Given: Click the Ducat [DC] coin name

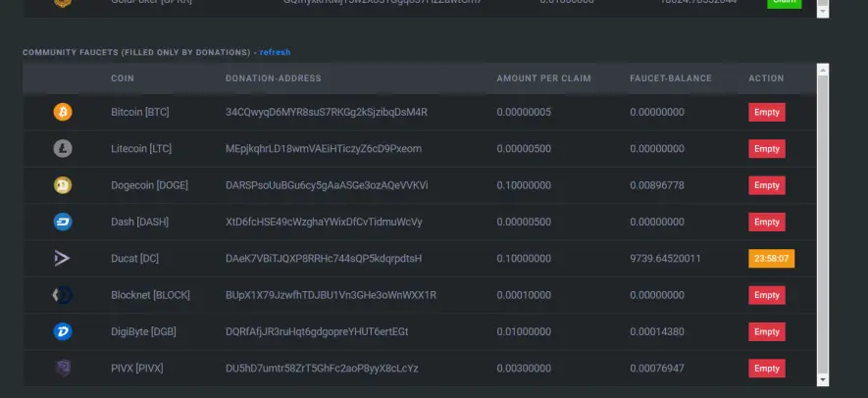Looking at the screenshot, I should [x=134, y=259].
